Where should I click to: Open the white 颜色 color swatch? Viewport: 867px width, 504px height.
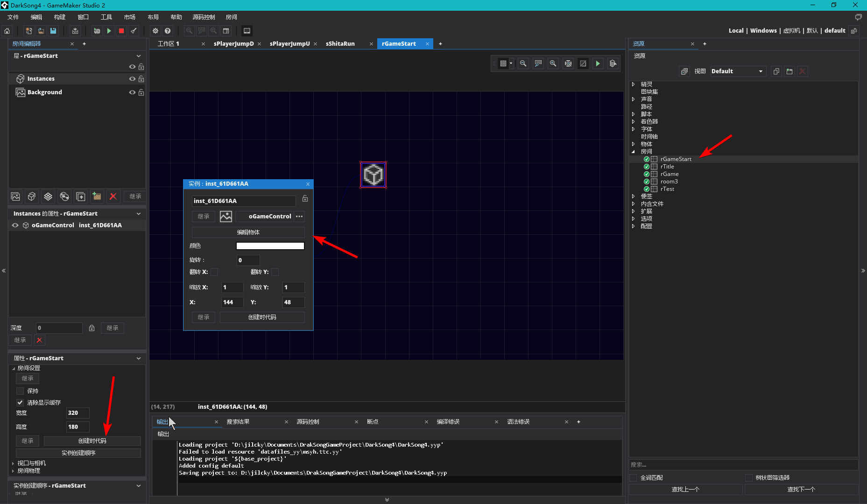click(270, 246)
